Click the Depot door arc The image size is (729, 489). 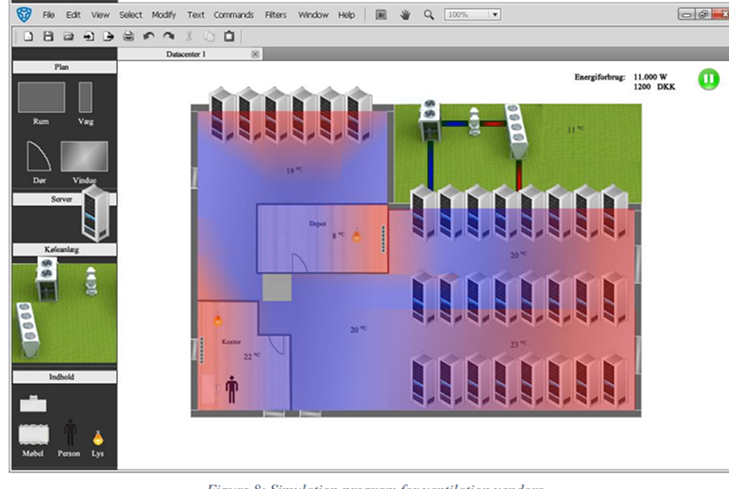coord(299,263)
